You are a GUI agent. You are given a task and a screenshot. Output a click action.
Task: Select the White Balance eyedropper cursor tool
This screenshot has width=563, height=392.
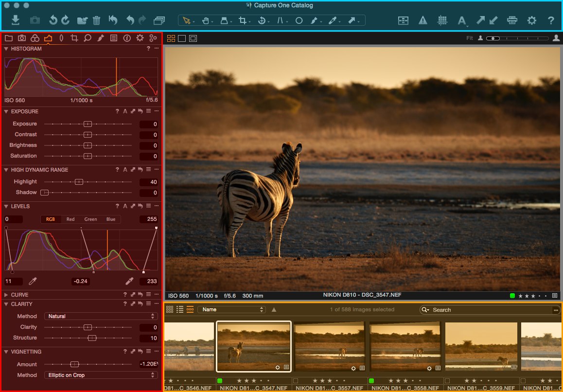coord(332,20)
